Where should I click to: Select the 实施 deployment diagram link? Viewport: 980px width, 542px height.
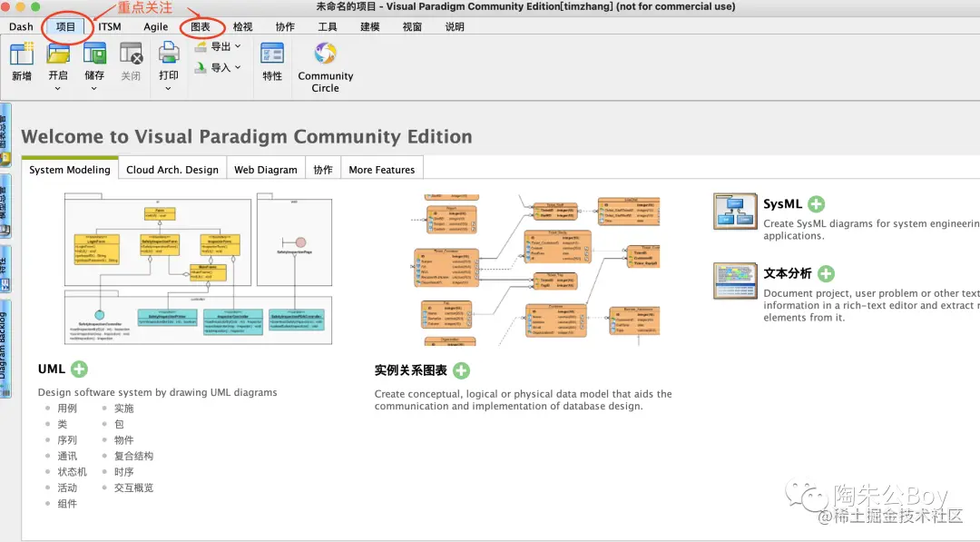tap(123, 409)
